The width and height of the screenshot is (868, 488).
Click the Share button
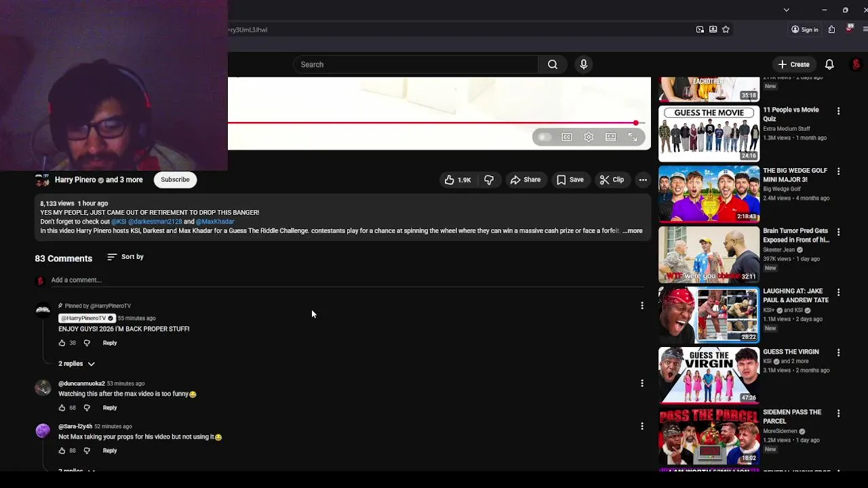coord(526,180)
